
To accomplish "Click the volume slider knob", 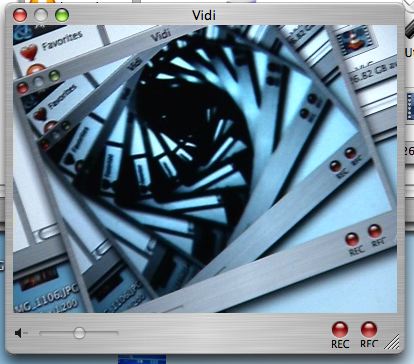I will [79, 333].
